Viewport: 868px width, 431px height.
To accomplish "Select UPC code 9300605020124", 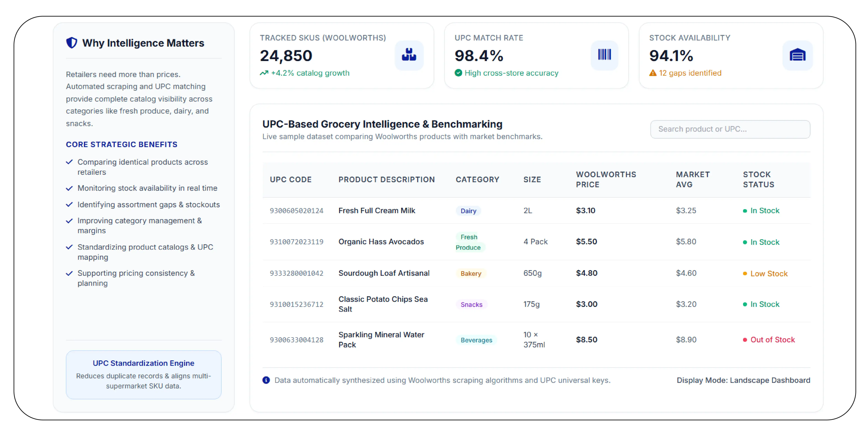I will tap(297, 211).
